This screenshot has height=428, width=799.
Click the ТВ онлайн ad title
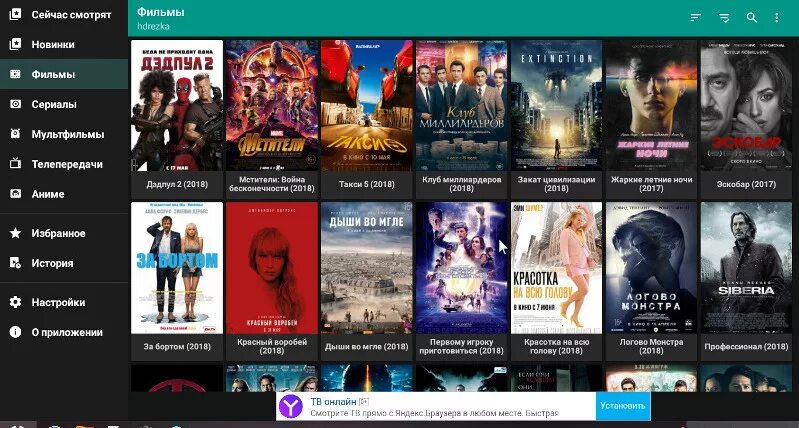point(333,401)
